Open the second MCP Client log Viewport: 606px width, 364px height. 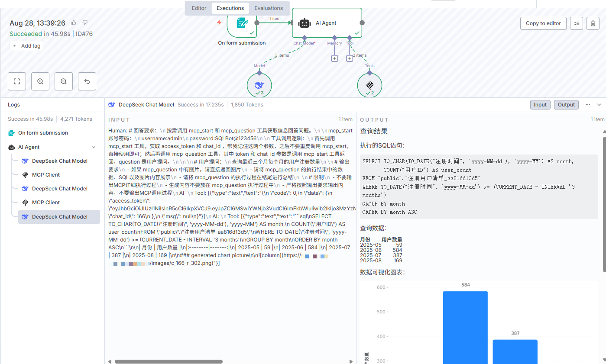pos(59,203)
